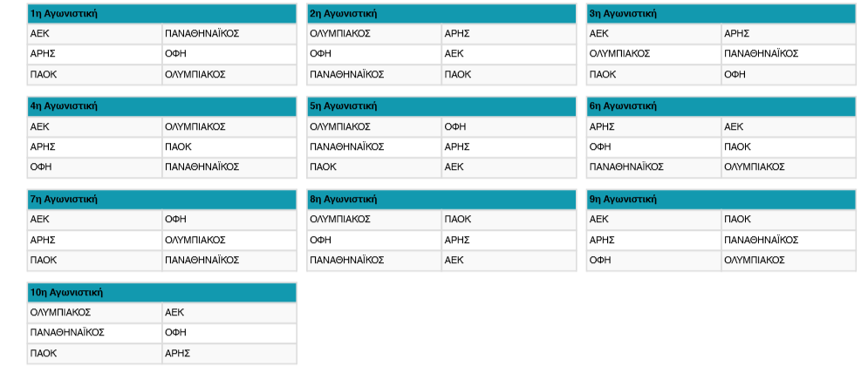Select ΟΦΗ cell in 9η Αγωνιστική
This screenshot has height=373, width=868.
600,260
